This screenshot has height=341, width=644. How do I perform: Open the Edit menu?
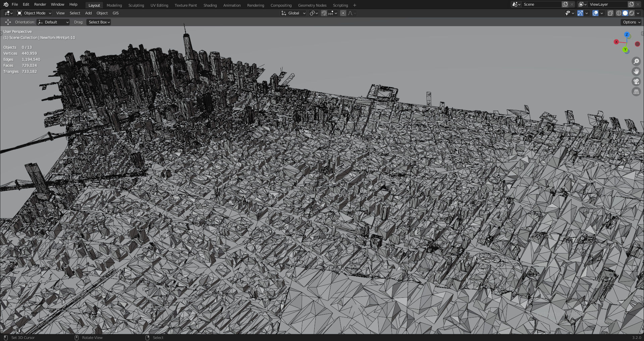26,4
